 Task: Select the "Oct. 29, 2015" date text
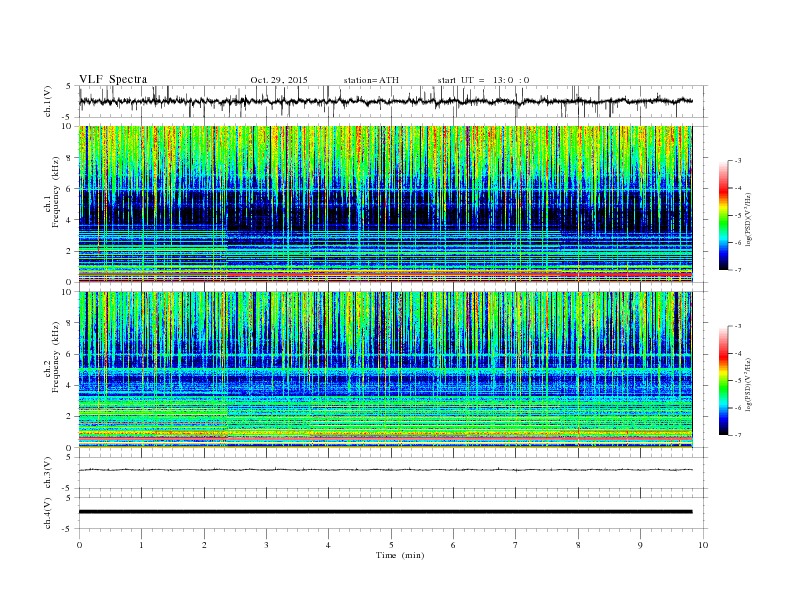279,80
